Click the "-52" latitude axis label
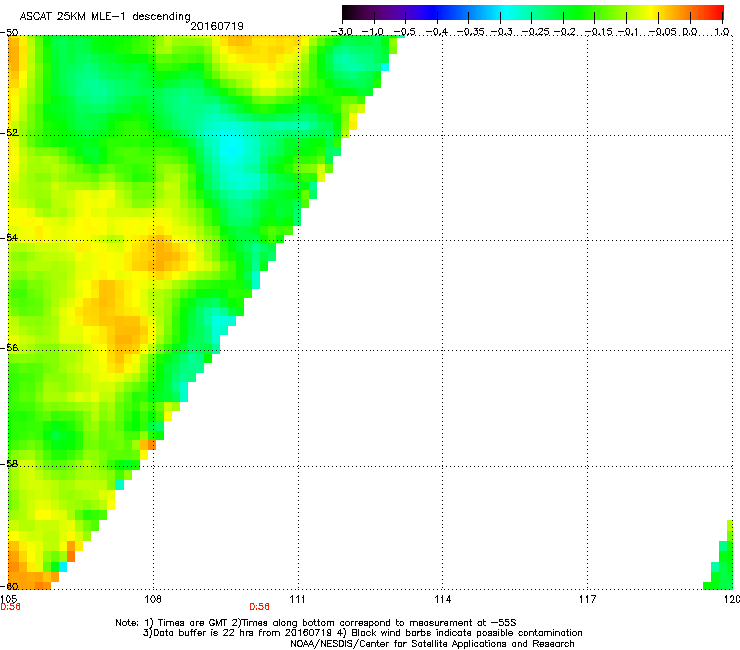Image resolution: width=740 pixels, height=650 pixels. pos(9,133)
